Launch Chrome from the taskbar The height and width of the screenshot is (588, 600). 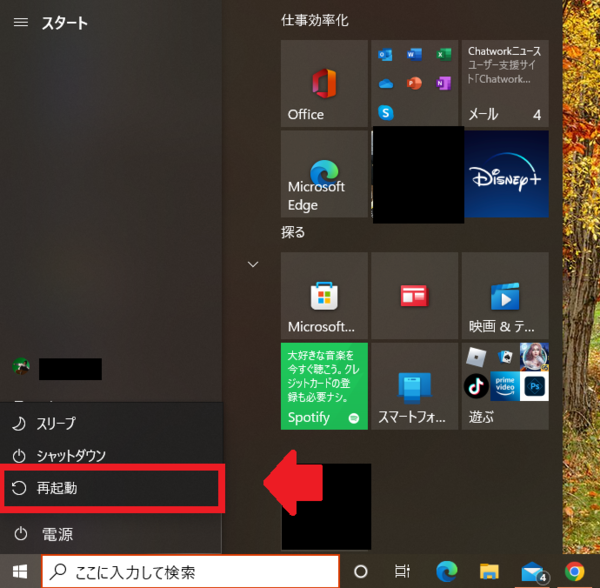[x=575, y=572]
